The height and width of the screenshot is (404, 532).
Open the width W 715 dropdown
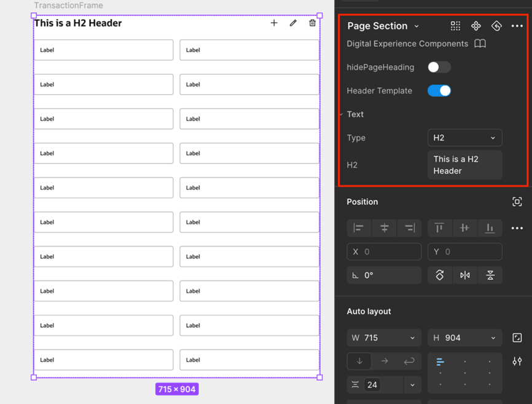tap(412, 338)
